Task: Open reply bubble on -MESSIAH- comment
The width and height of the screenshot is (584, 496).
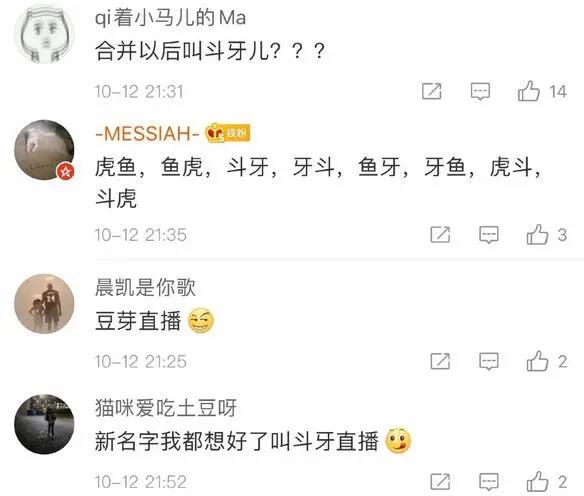Action: (x=489, y=235)
